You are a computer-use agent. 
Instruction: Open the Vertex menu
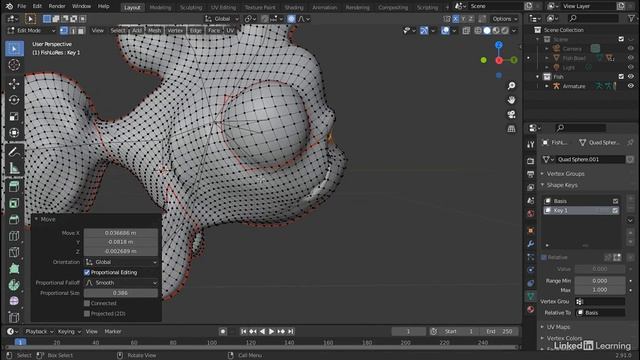point(175,31)
